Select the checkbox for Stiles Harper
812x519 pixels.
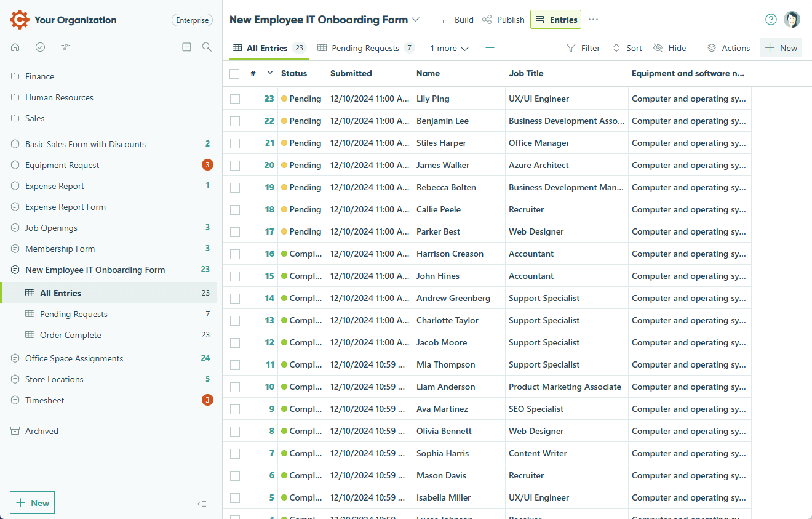pos(235,143)
